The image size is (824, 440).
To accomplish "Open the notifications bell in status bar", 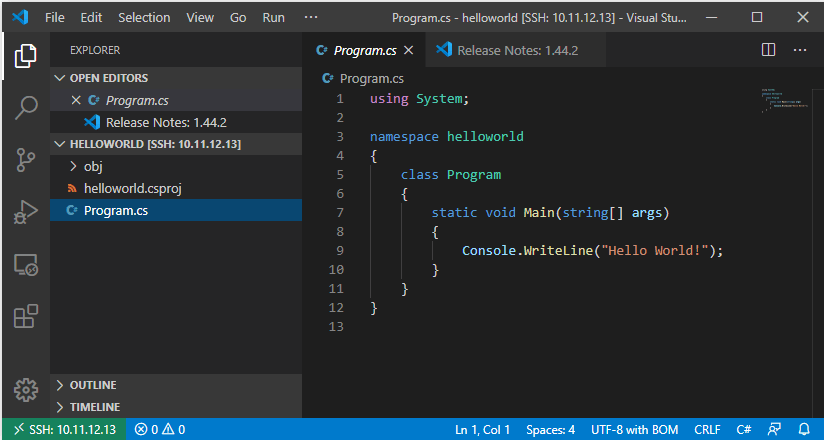I will pos(803,429).
